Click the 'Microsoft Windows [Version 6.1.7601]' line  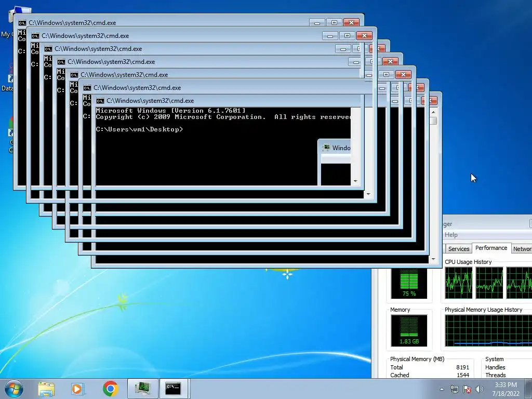(x=170, y=111)
